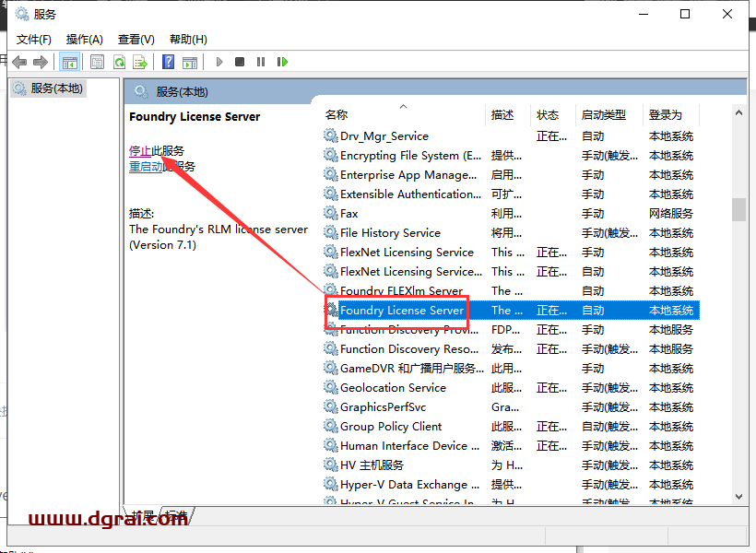Click the vertical scrollbar thumb
Image resolution: width=756 pixels, height=553 pixels.
click(738, 209)
